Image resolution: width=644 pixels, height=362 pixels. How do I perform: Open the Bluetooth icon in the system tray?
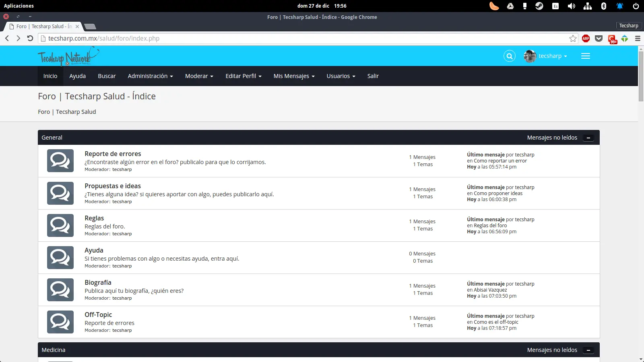(603, 6)
